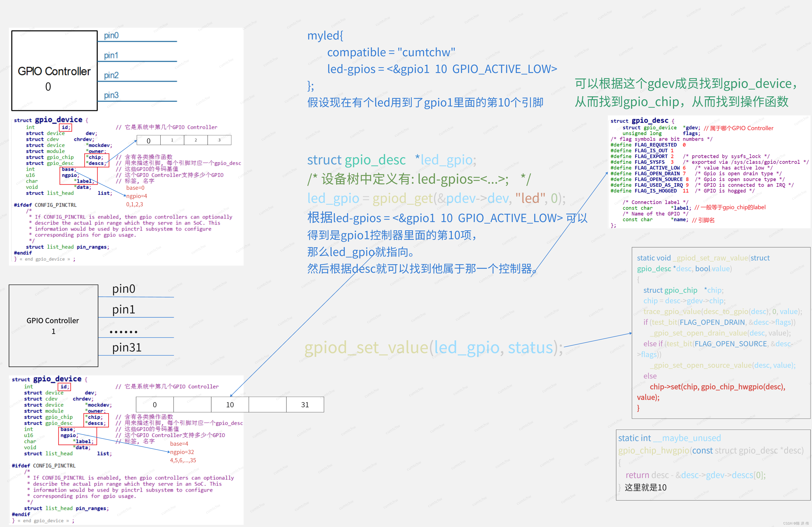Click the base=0 red annotation
812x527 pixels.
[135, 188]
